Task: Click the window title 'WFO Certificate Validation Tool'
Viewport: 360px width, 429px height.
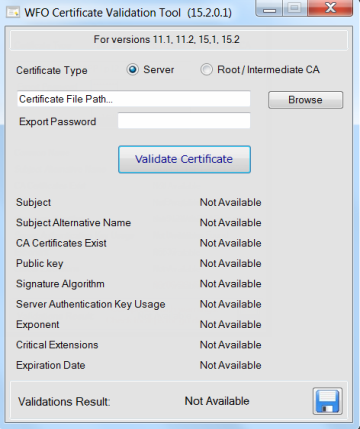Action: click(103, 13)
